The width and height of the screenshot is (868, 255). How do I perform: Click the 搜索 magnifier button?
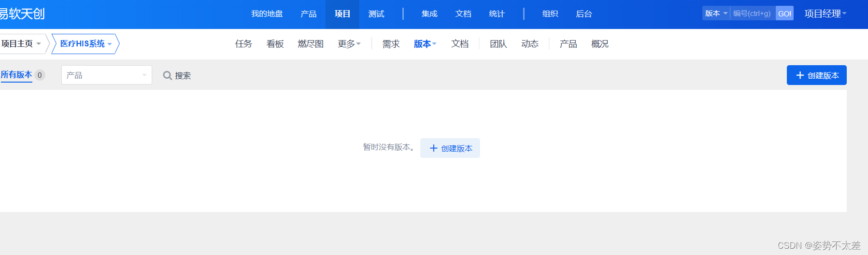pos(177,75)
